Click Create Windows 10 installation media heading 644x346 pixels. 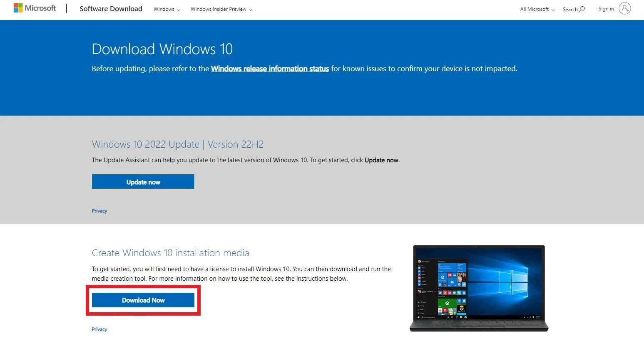(x=170, y=253)
